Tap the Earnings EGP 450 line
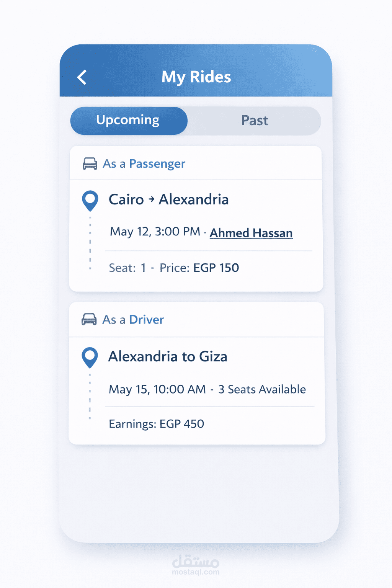The image size is (392, 588). coord(156,424)
